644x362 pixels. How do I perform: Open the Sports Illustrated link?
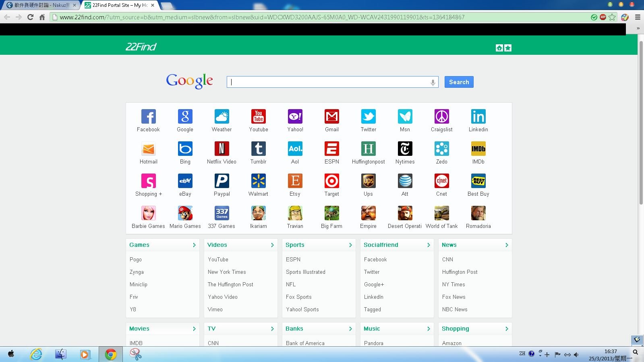click(306, 272)
